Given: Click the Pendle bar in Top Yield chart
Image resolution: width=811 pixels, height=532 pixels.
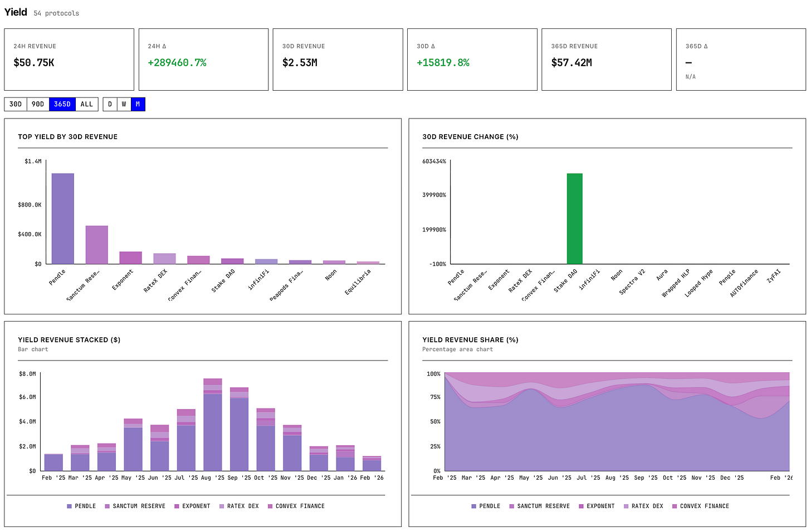Looking at the screenshot, I should coord(63,218).
